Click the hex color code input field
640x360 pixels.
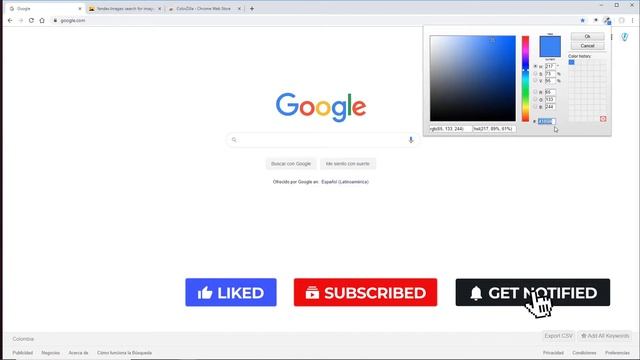click(547, 121)
